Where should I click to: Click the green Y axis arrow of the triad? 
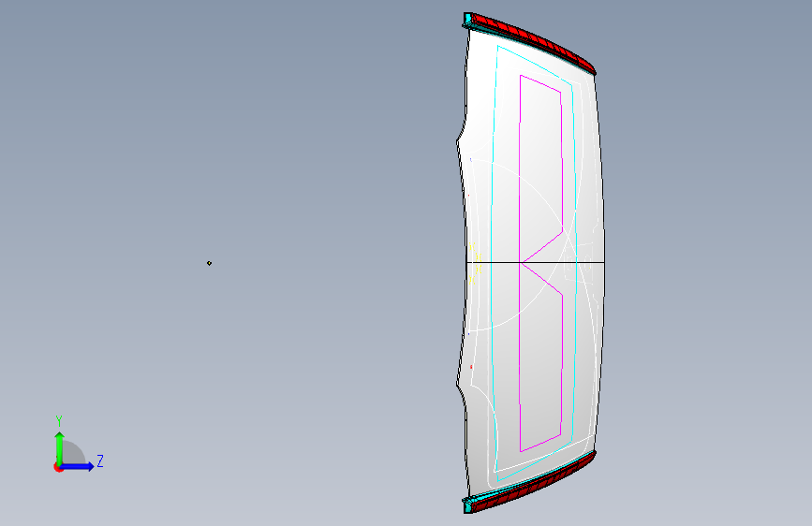60,448
